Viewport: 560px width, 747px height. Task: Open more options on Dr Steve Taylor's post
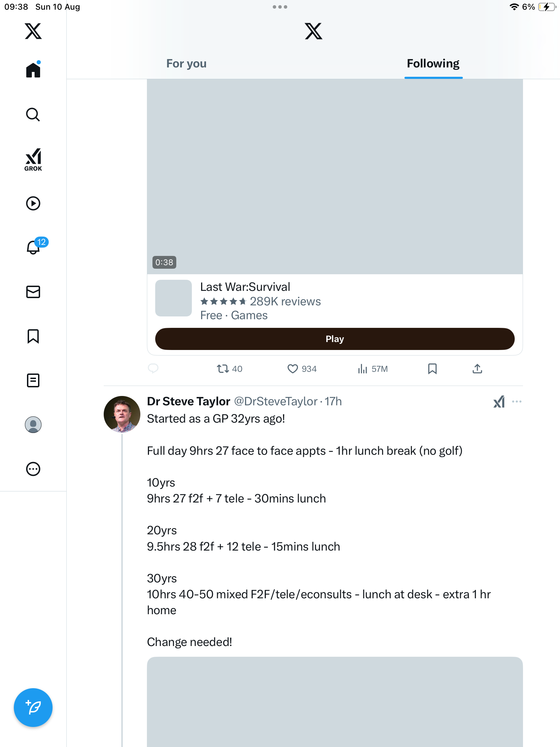(x=517, y=402)
